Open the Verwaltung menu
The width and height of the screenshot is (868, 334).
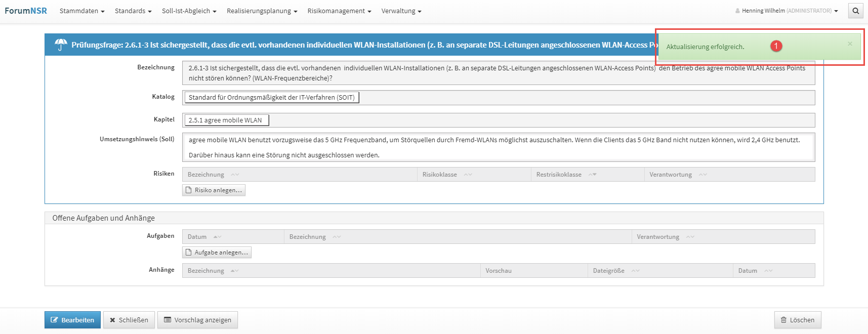tap(401, 11)
